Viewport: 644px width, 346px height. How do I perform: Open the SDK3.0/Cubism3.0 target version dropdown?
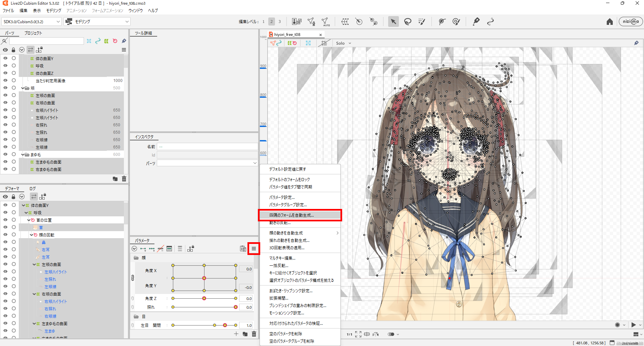(31, 21)
